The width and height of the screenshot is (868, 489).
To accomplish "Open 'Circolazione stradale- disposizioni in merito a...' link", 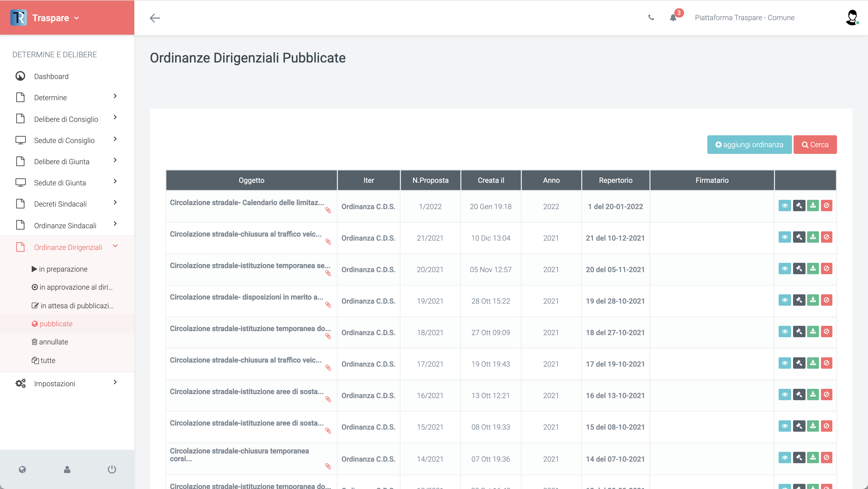I will (246, 297).
